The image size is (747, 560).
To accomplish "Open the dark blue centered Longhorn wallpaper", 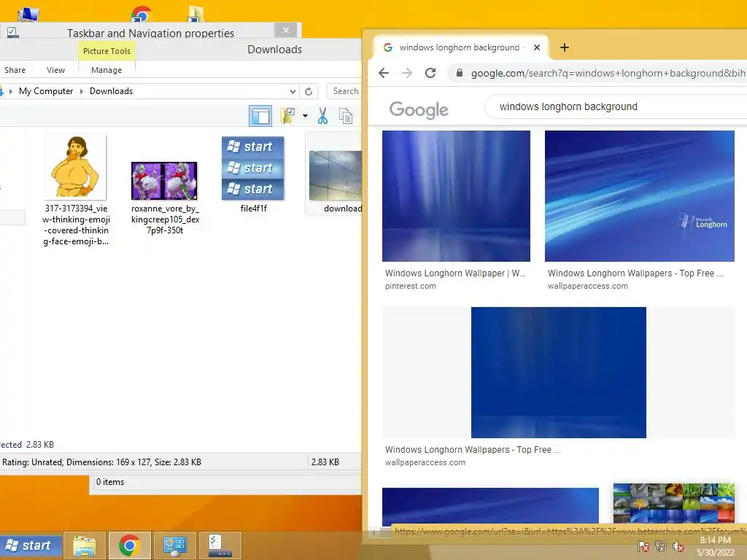I will [x=558, y=373].
